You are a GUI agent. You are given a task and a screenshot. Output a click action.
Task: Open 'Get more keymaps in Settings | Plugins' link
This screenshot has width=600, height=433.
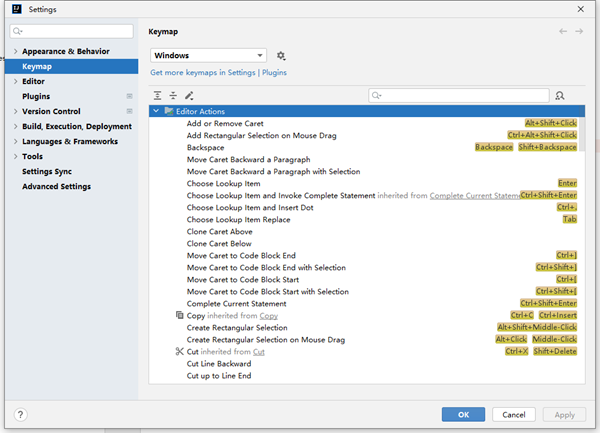tap(218, 73)
